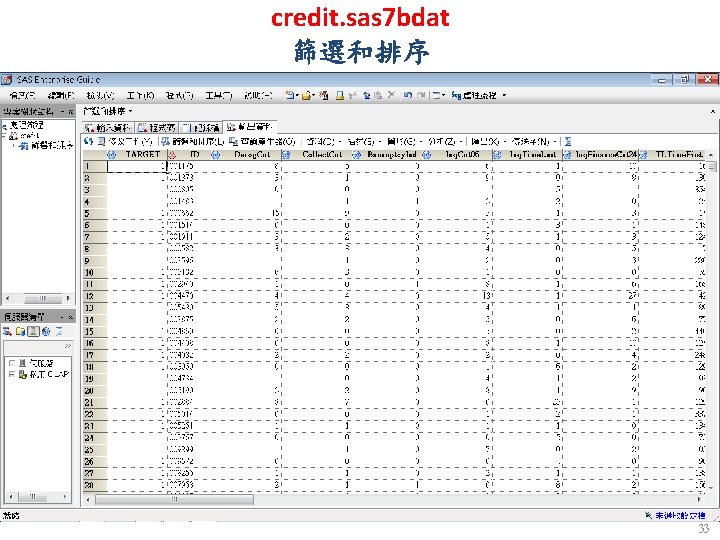
Task: Click the Paste toolbar icon
Action: (378, 95)
